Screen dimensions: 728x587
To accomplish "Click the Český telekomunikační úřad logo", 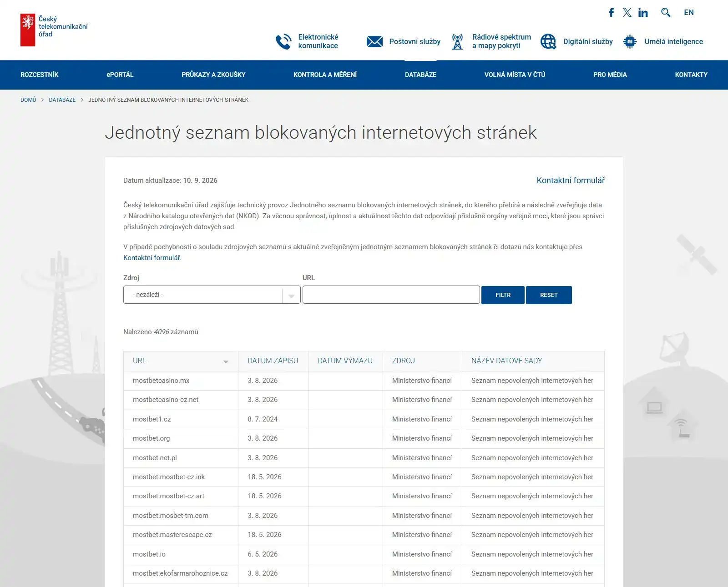I will [x=54, y=30].
